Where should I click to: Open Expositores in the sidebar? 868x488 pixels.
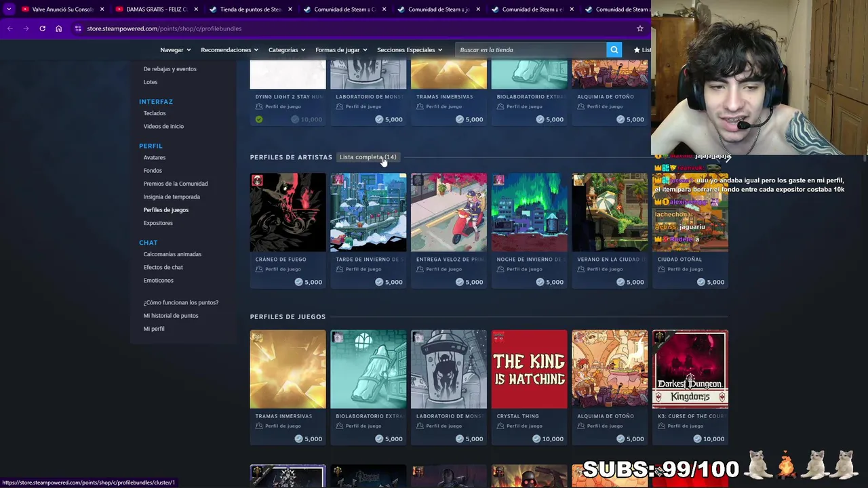(x=158, y=223)
